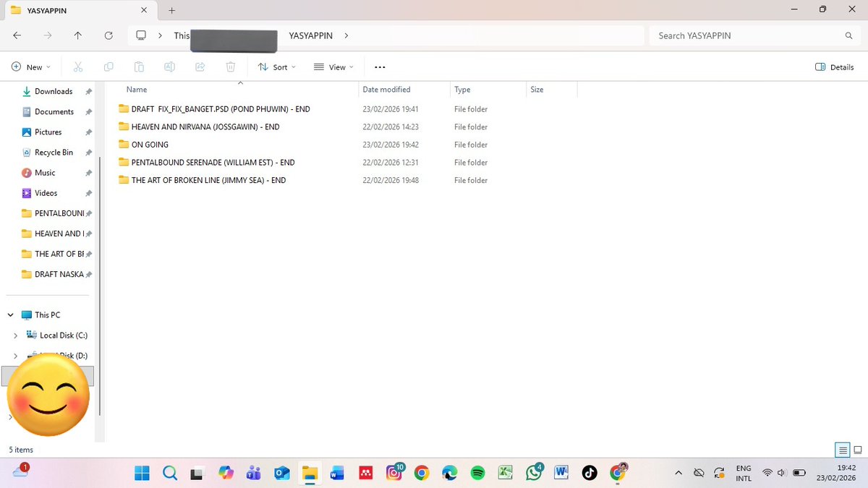Select the ON GOING folder

150,145
